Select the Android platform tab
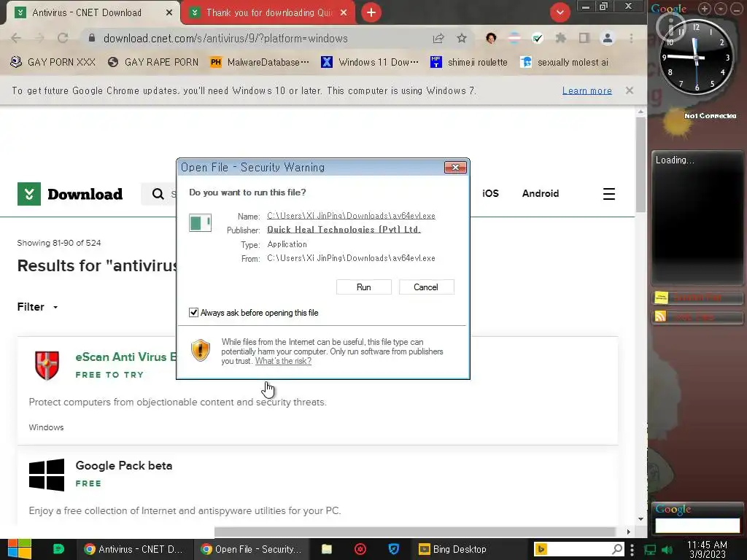This screenshot has width=747, height=560. tap(541, 194)
